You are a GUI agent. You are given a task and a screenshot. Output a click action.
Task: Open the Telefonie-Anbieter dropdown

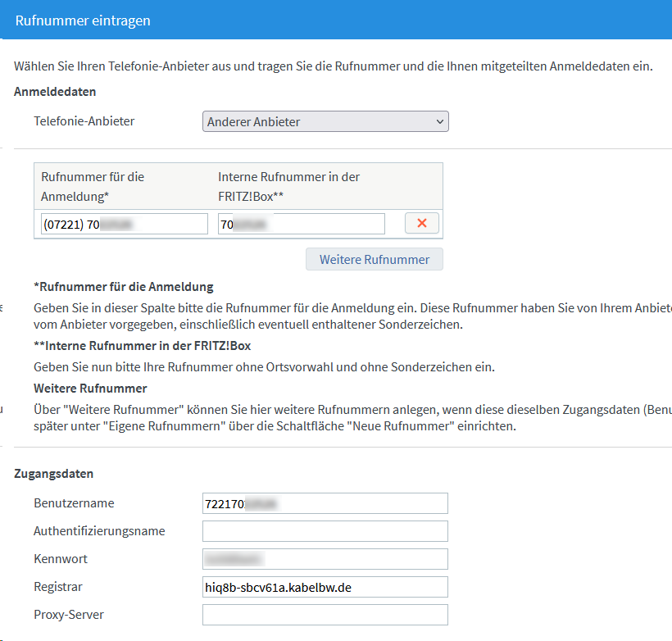(x=325, y=122)
